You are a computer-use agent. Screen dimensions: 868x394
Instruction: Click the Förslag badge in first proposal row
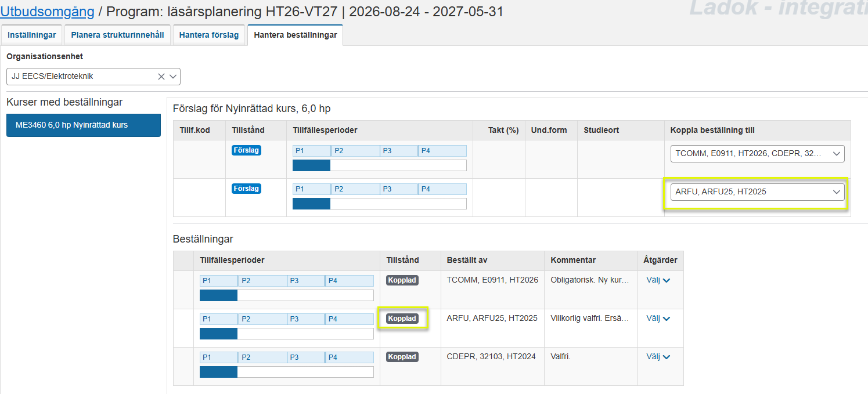246,150
